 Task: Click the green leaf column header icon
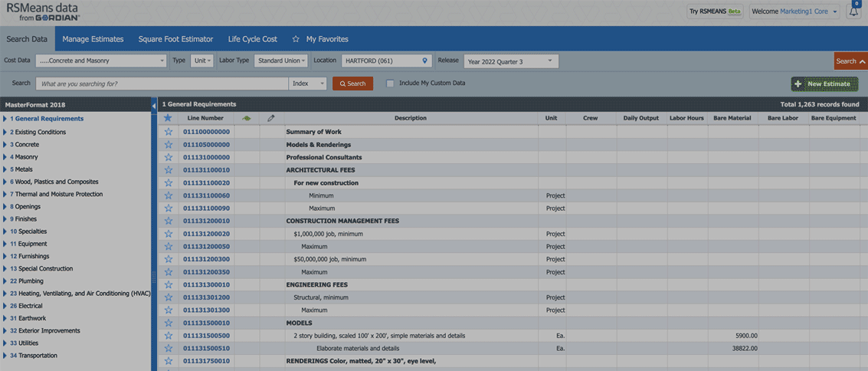[247, 118]
